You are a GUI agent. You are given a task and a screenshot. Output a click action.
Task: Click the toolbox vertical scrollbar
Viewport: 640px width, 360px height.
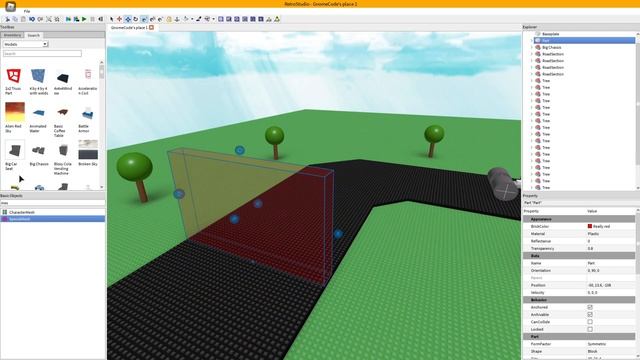(102, 124)
